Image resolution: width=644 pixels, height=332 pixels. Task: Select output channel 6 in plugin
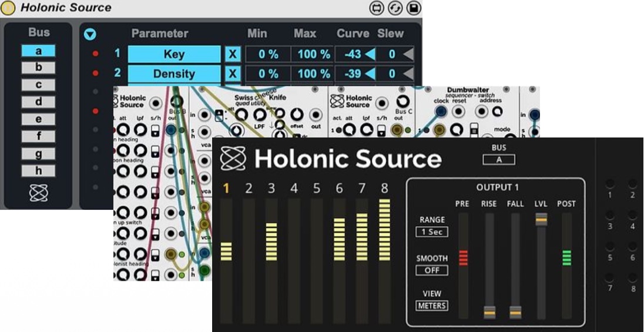tap(339, 189)
